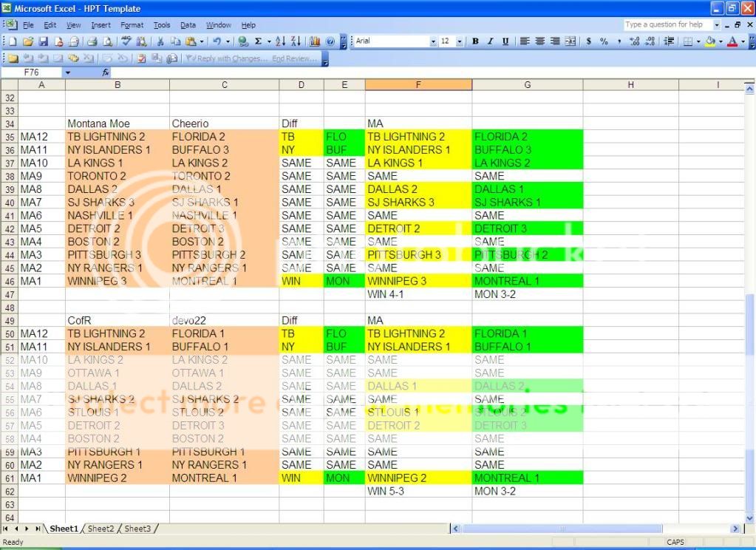Image resolution: width=756 pixels, height=550 pixels.
Task: Select the devo22 header cell
Action: pyautogui.click(x=224, y=320)
